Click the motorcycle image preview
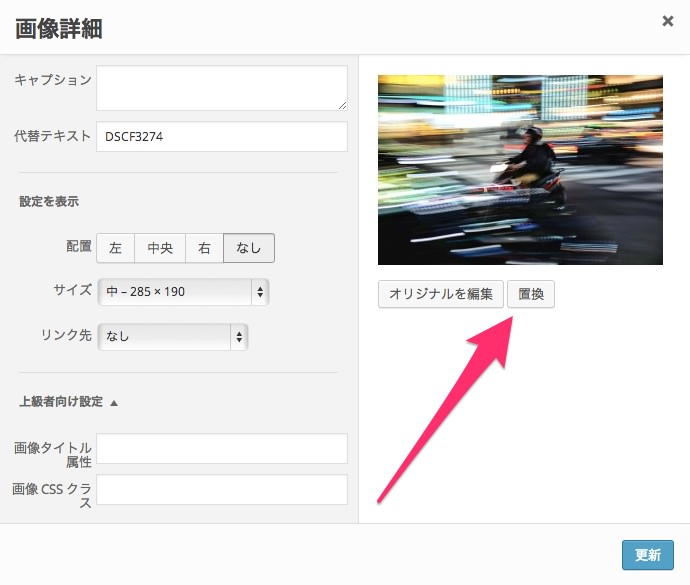 (520, 170)
